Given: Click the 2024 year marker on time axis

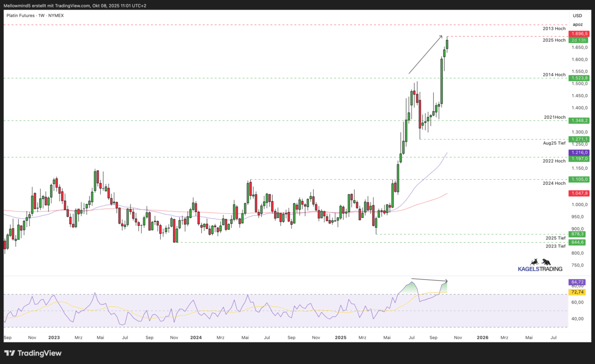Looking at the screenshot, I should pyautogui.click(x=196, y=337).
